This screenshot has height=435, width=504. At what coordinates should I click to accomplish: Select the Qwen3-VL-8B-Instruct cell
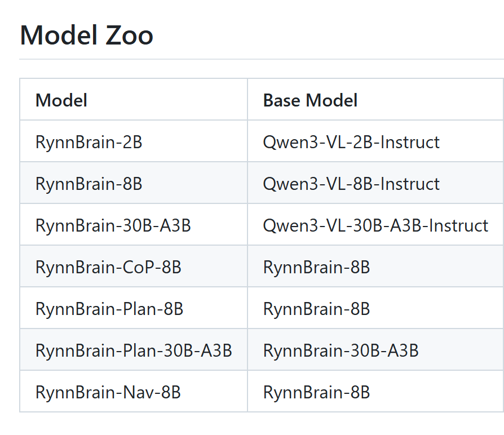(x=351, y=184)
